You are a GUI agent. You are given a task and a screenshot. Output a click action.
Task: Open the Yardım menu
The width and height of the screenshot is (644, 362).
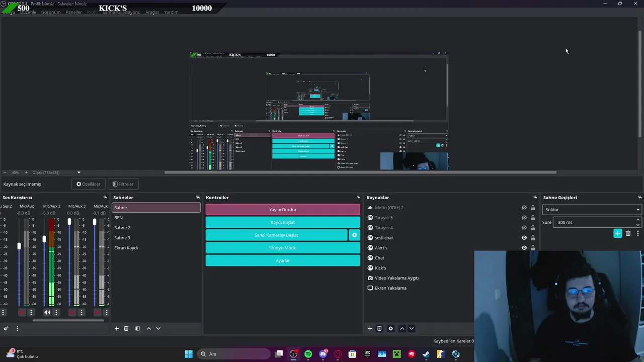coord(171,12)
